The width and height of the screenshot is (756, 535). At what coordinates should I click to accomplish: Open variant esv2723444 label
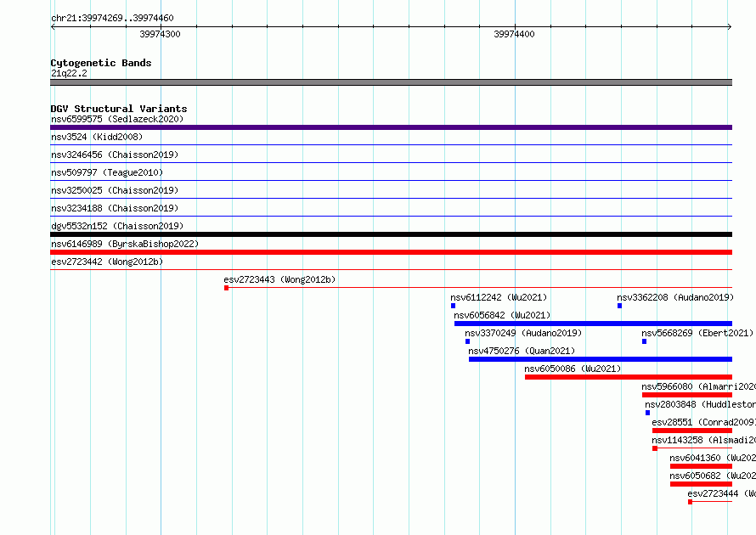[x=722, y=493]
